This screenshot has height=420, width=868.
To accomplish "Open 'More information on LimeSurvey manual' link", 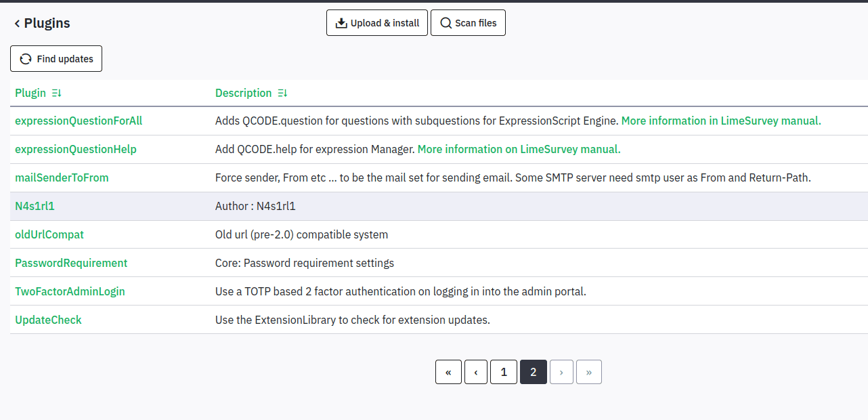I will pos(519,149).
